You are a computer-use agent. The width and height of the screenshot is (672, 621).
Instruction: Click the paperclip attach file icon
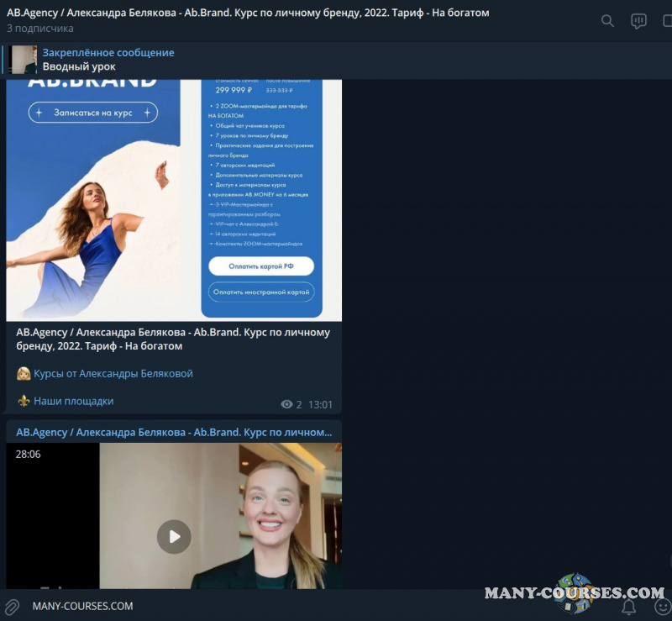(x=12, y=606)
